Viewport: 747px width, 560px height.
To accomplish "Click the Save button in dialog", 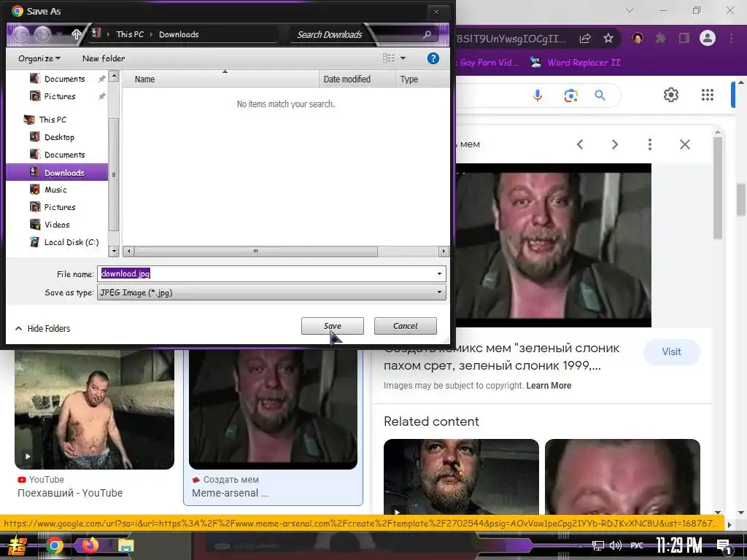I will coord(332,326).
